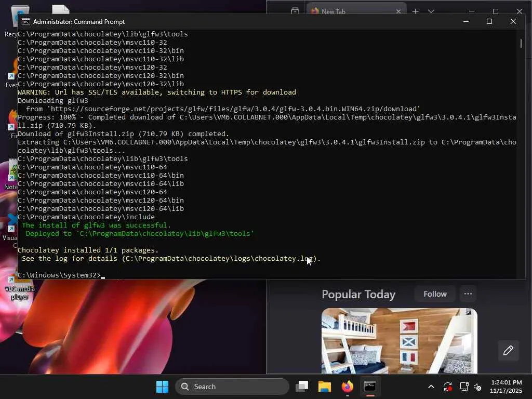Click the 'Popular Today' heading in Firefox
The width and height of the screenshot is (532, 399).
pos(358,294)
